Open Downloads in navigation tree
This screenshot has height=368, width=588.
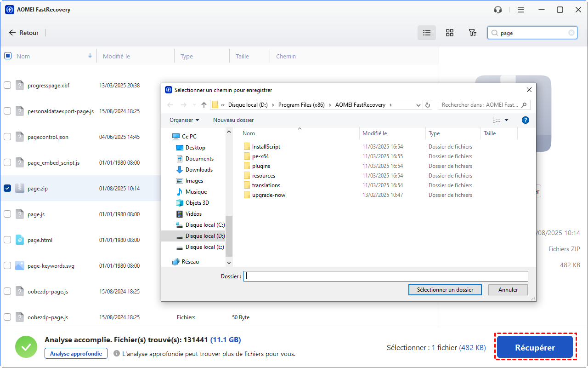click(x=199, y=170)
